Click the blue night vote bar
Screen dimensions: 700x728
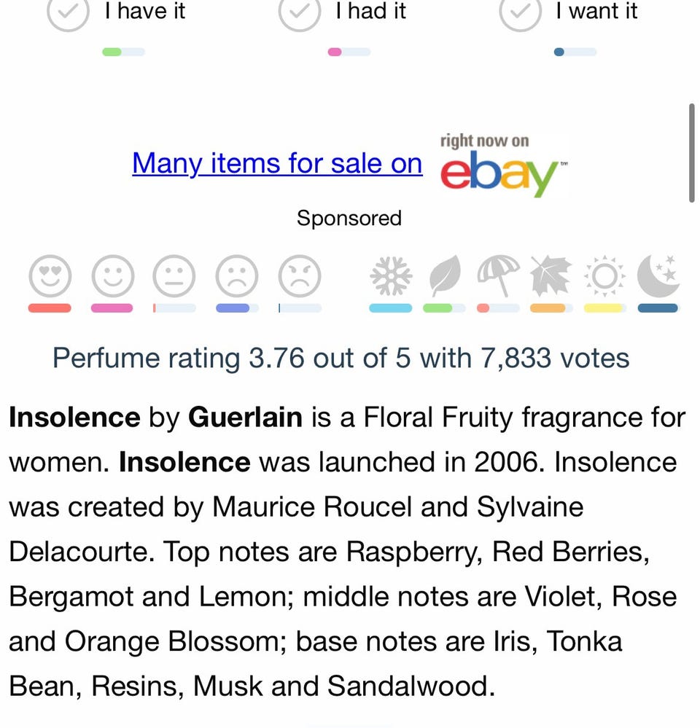click(658, 308)
